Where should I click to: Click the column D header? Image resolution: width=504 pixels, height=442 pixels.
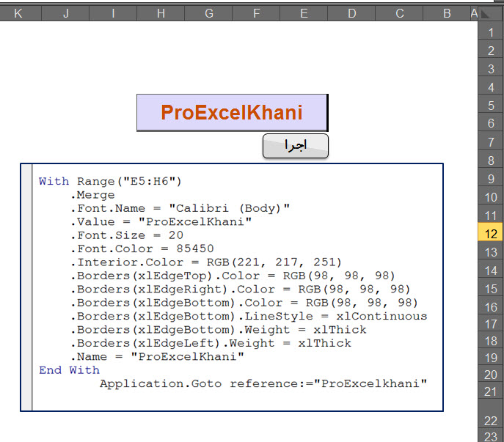(351, 13)
